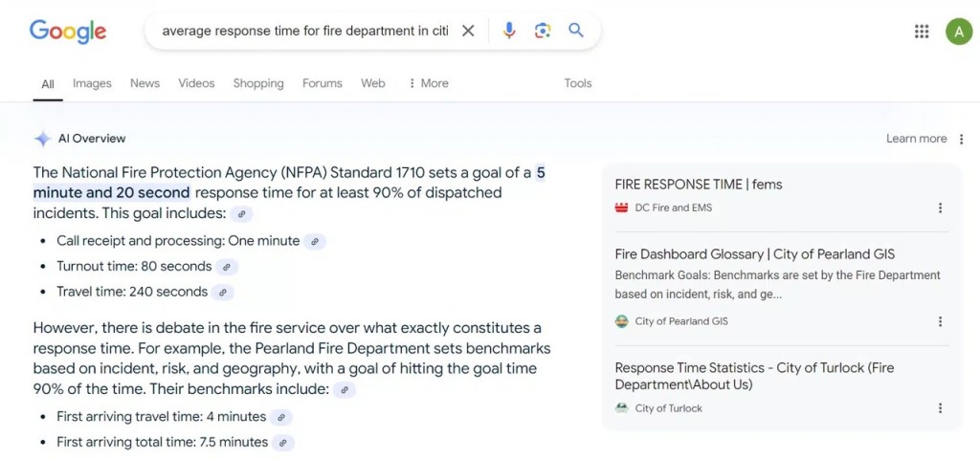Open options for City of Turlock result
The height and width of the screenshot is (459, 980).
(x=940, y=408)
